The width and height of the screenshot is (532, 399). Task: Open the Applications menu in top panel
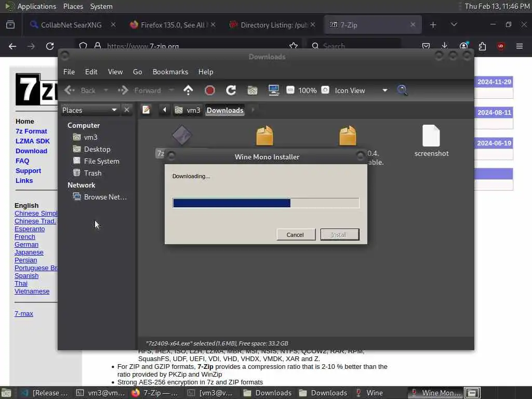point(37,6)
